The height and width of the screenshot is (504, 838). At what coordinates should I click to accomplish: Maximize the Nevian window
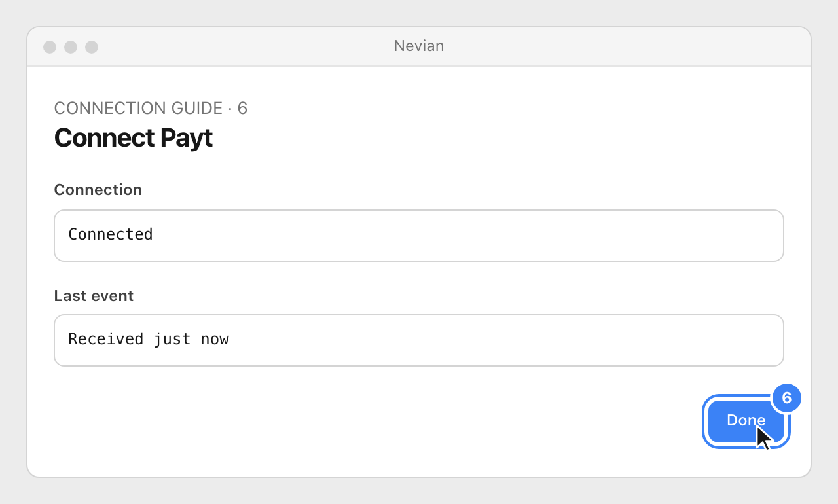point(92,47)
